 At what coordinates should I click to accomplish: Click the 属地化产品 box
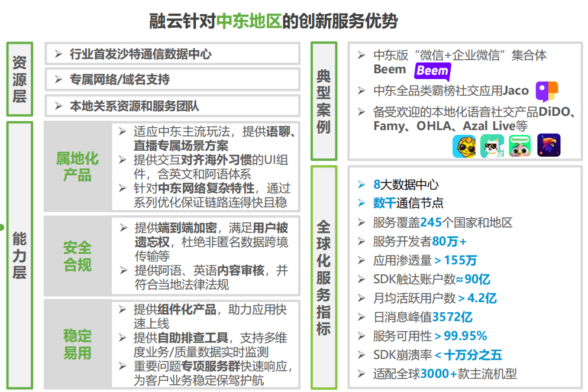(x=77, y=167)
